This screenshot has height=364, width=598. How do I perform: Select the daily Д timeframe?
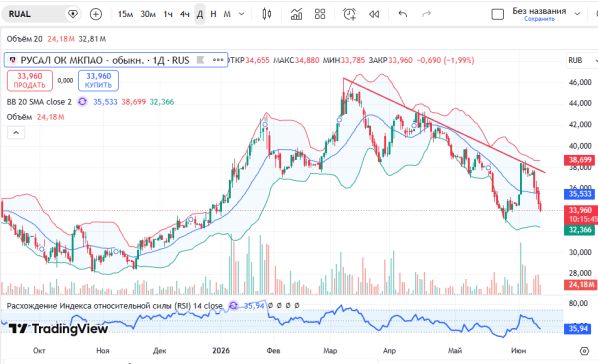click(x=200, y=14)
